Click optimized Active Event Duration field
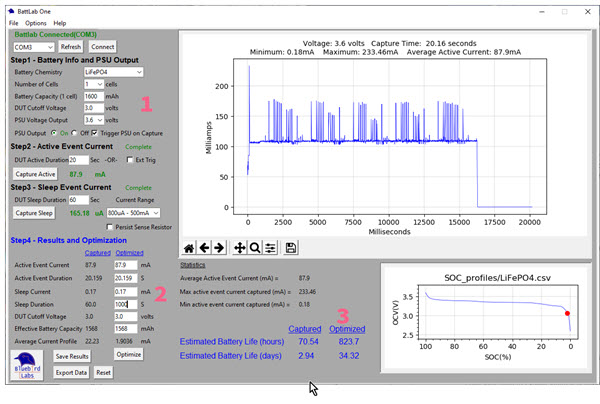 [x=126, y=278]
